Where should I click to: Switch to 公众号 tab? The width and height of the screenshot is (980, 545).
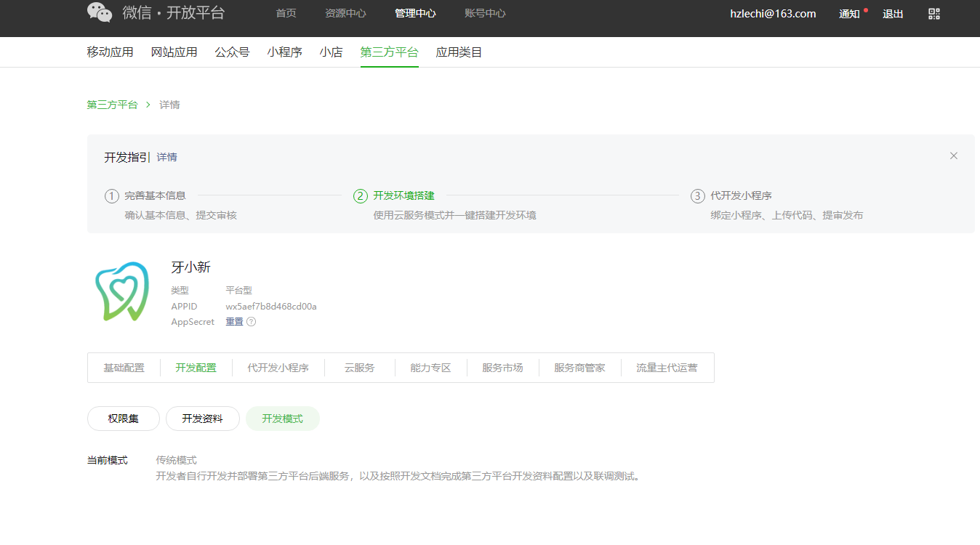click(233, 52)
